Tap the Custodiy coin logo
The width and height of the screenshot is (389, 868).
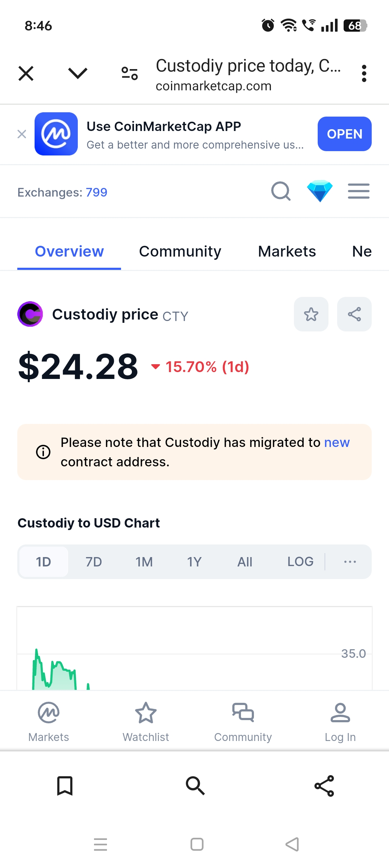pyautogui.click(x=30, y=314)
